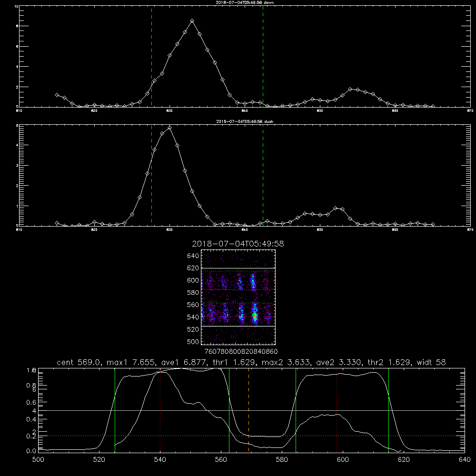Viewport: 476px width, 476px height.
Task: Click the secondary dawn peak near x 854
Action: pyautogui.click(x=350, y=89)
